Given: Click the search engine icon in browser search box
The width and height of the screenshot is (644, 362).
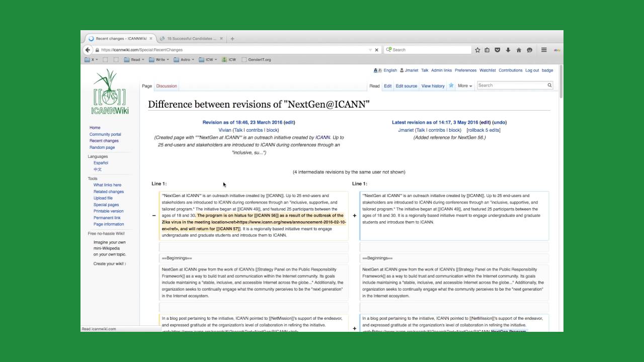Looking at the screenshot, I should click(x=389, y=50).
